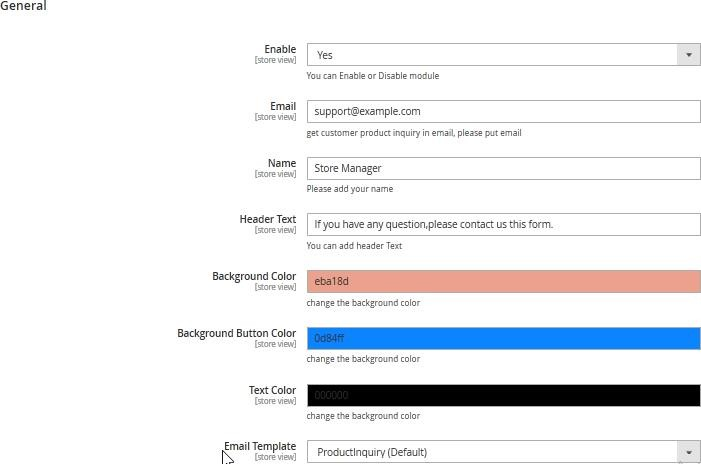The height and width of the screenshot is (464, 701).
Task: Click the Email field with support@example.com
Action: tap(503, 112)
